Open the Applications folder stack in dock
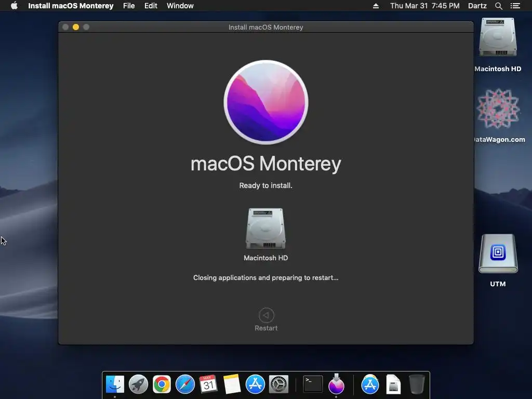532x399 pixels. coord(370,384)
